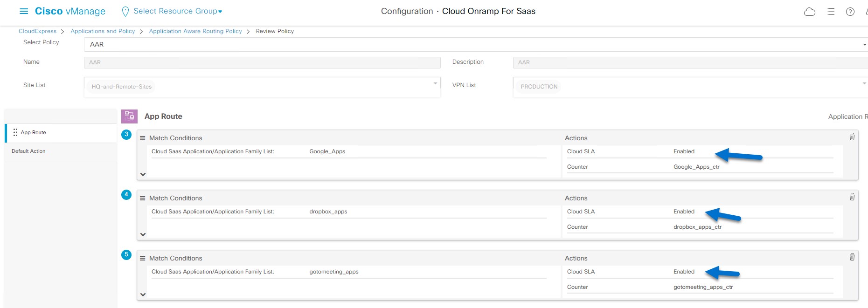Select the App Route tab in sidebar
Image resolution: width=868 pixels, height=308 pixels.
pyautogui.click(x=61, y=133)
